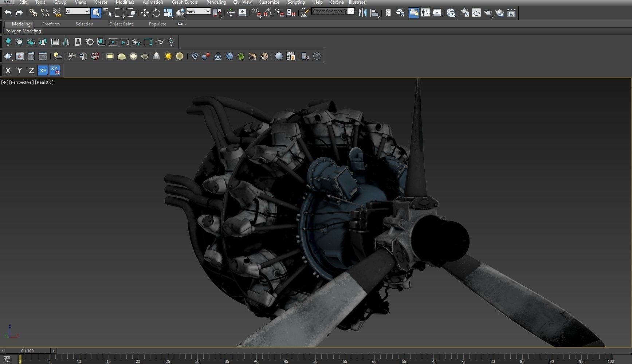
Task: Open Select by Name dialog
Action: [x=107, y=13]
